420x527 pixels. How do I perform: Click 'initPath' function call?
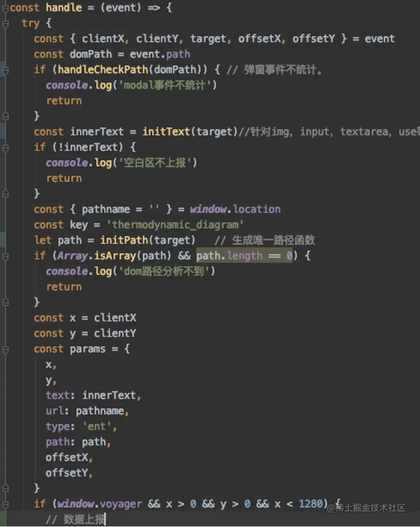[124, 241]
